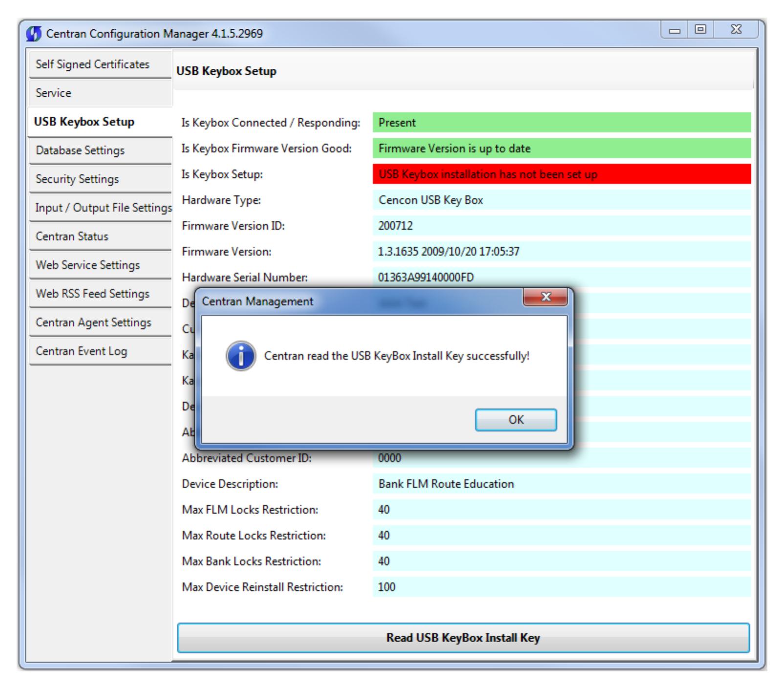Click the 'Abbreviated Customer ID:' label
The height and width of the screenshot is (687, 784).
[246, 458]
